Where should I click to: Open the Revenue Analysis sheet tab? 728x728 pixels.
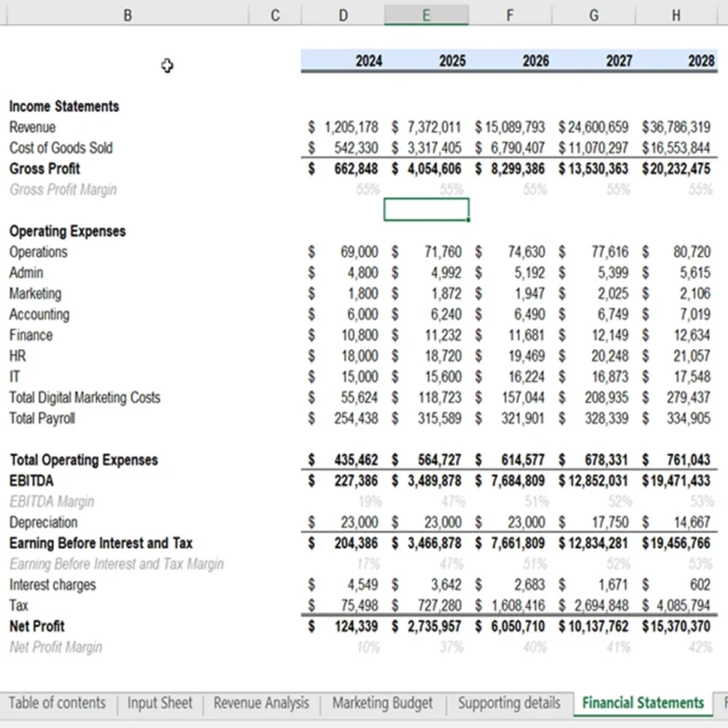click(x=261, y=702)
